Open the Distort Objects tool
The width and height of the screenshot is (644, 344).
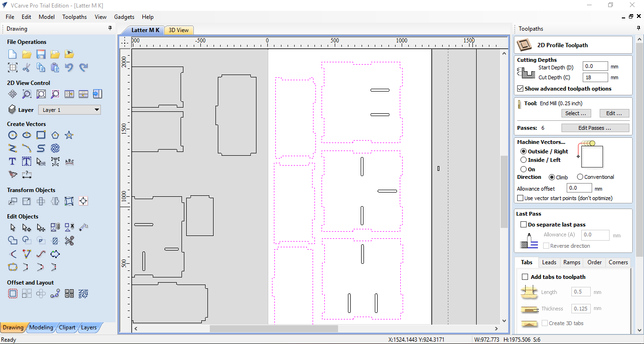click(69, 201)
